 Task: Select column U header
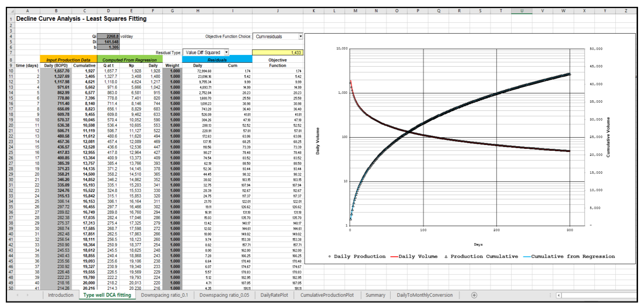(x=522, y=11)
